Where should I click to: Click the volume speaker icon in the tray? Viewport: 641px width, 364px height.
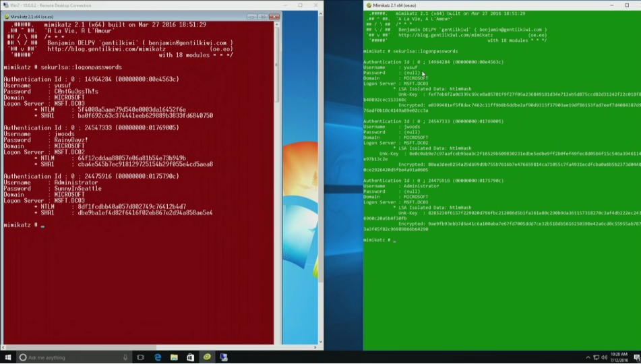point(604,357)
